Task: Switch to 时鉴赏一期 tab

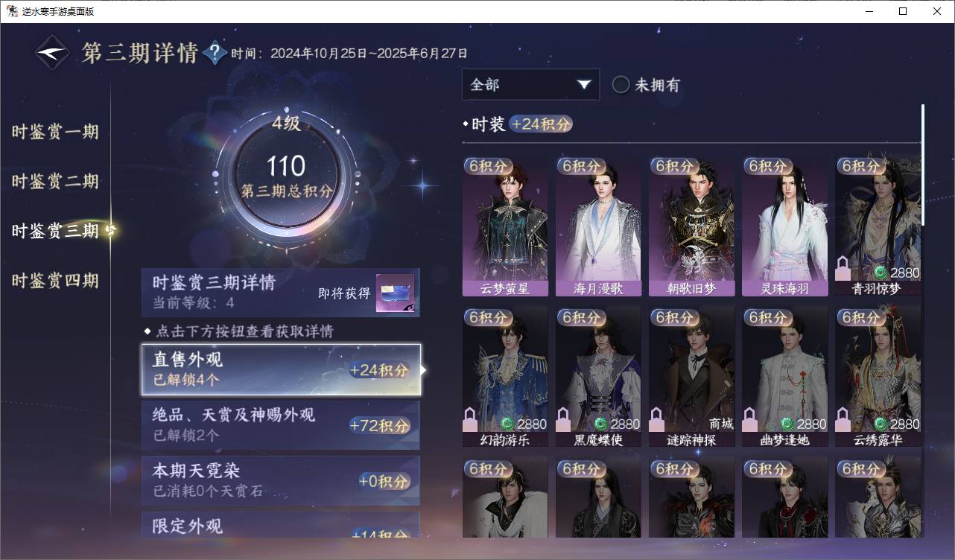Action: pyautogui.click(x=55, y=133)
